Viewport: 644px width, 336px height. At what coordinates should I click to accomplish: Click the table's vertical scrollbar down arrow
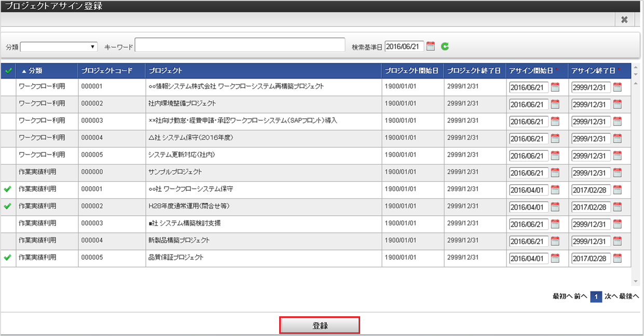pos(636,281)
